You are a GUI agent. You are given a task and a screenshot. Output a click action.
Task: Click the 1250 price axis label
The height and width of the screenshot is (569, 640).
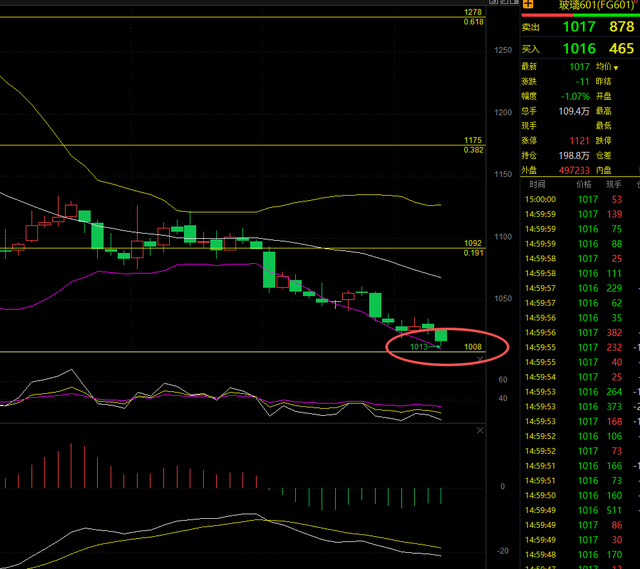(x=503, y=50)
